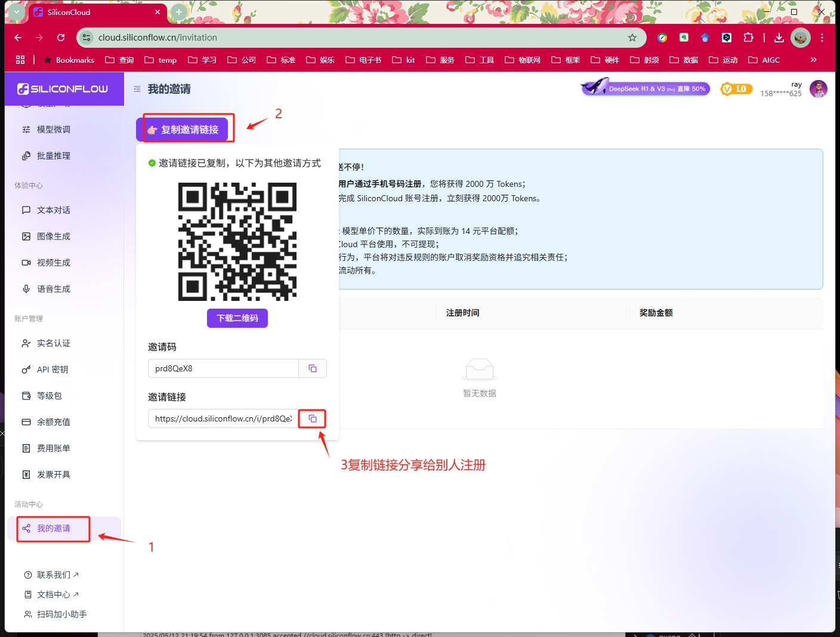Viewport: 840px width, 637px height.
Task: Open the kit bookmark folder
Action: (403, 60)
